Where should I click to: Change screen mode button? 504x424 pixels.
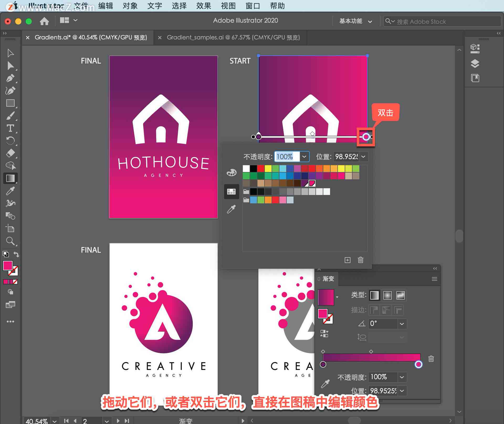[10, 305]
